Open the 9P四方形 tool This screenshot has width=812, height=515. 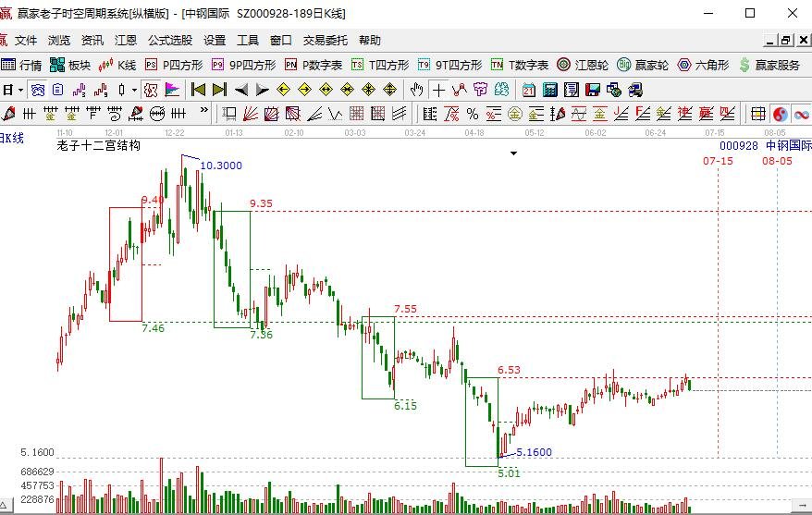click(243, 65)
